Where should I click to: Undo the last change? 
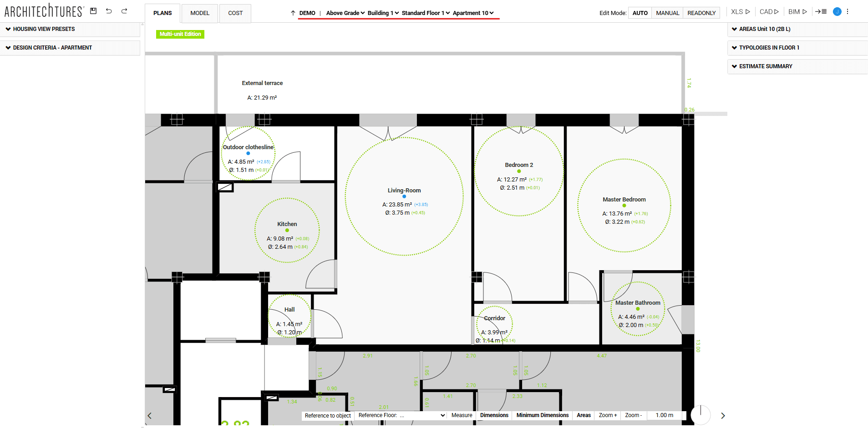(x=108, y=10)
